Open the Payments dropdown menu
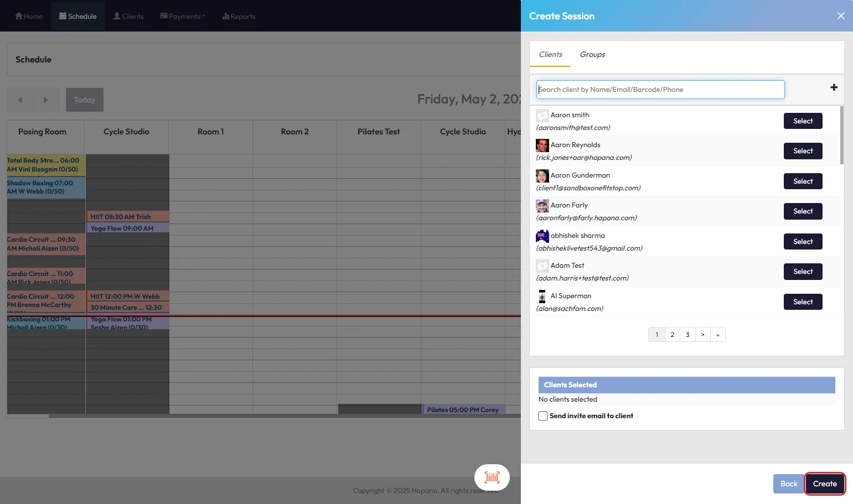This screenshot has height=504, width=853. [x=183, y=17]
